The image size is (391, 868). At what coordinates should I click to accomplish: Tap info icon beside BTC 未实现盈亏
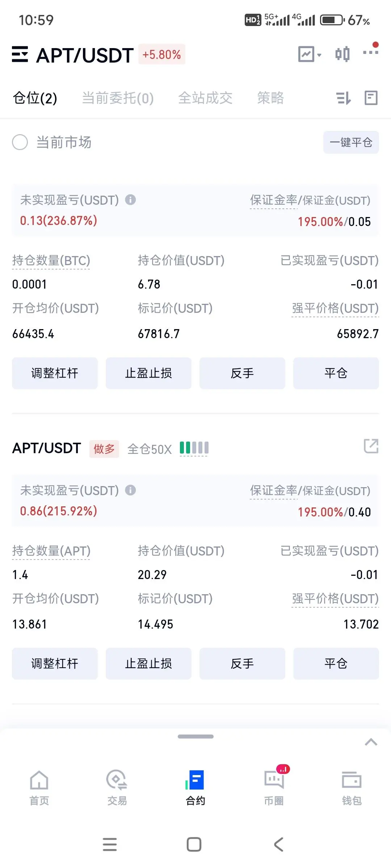(130, 200)
